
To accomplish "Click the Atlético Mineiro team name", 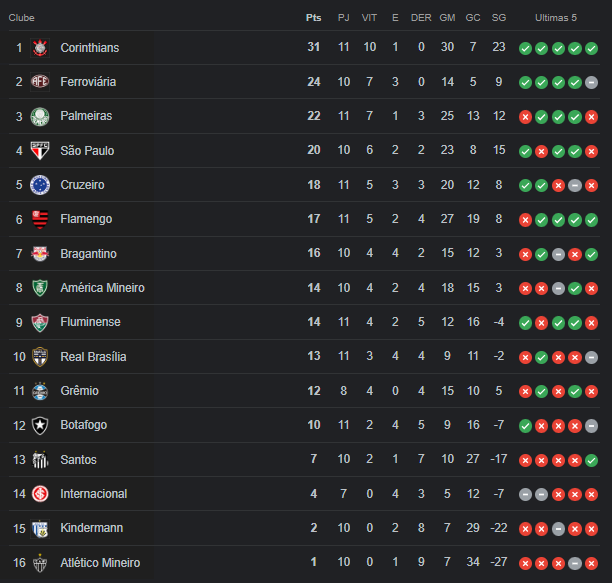I will click(x=100, y=563).
